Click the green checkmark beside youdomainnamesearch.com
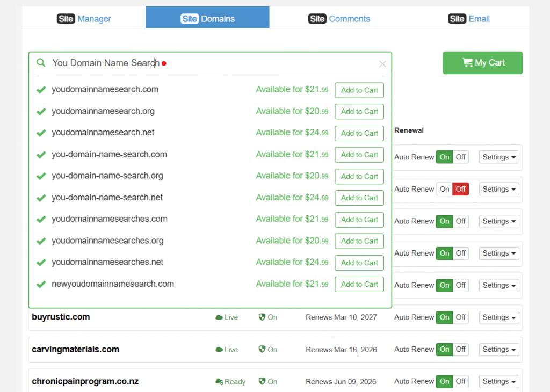 [41, 90]
